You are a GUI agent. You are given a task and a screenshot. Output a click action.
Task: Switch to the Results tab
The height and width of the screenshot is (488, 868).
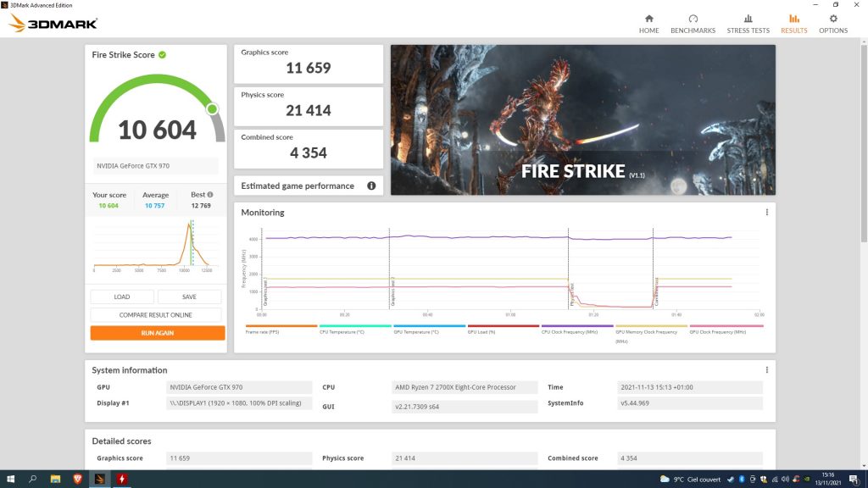click(793, 23)
